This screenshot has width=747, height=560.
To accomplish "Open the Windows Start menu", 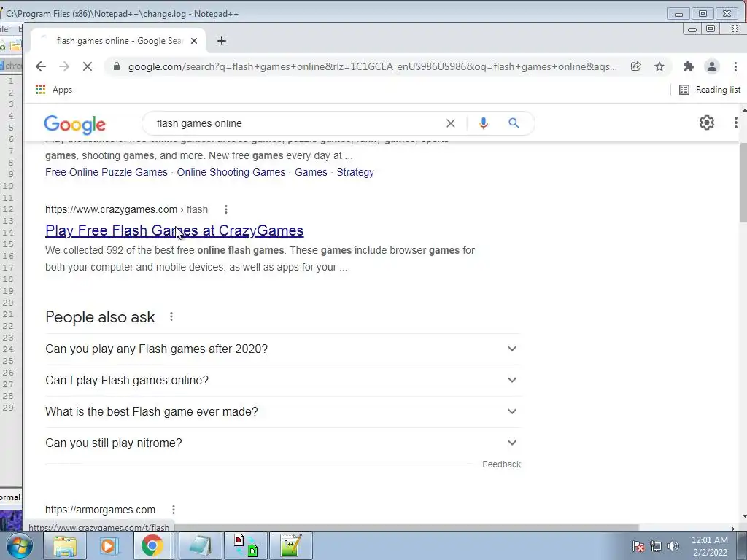I will [x=19, y=545].
